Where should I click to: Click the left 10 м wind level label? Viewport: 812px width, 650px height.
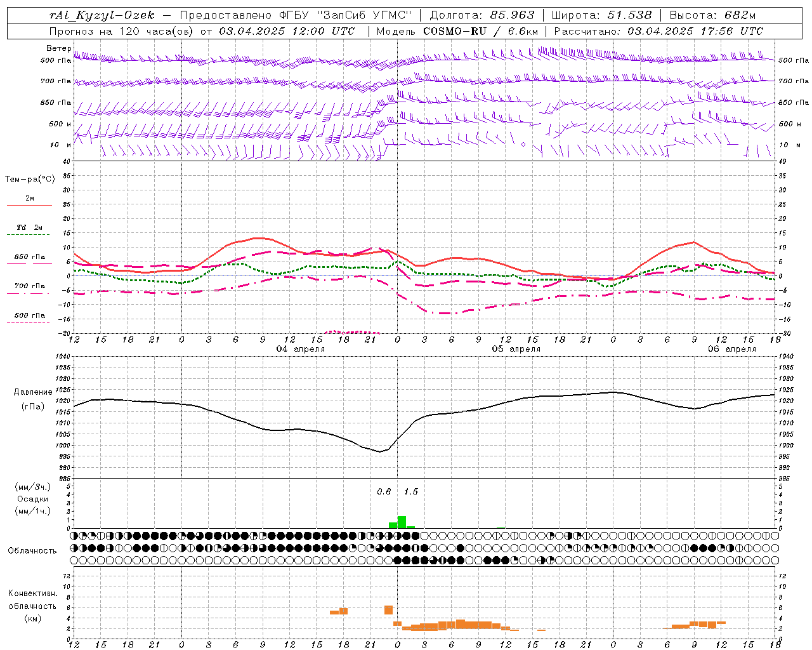60,145
